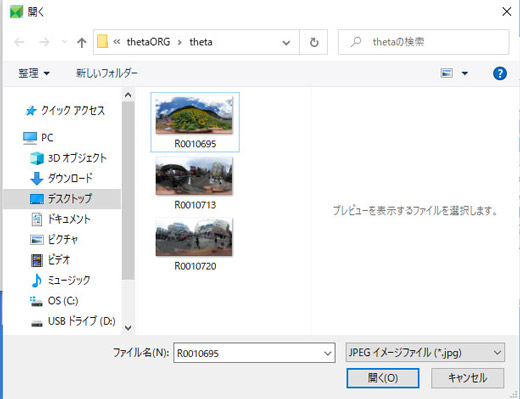Go forward using the forward arrow
Image resolution: width=520 pixels, height=399 pixels.
pos(44,42)
